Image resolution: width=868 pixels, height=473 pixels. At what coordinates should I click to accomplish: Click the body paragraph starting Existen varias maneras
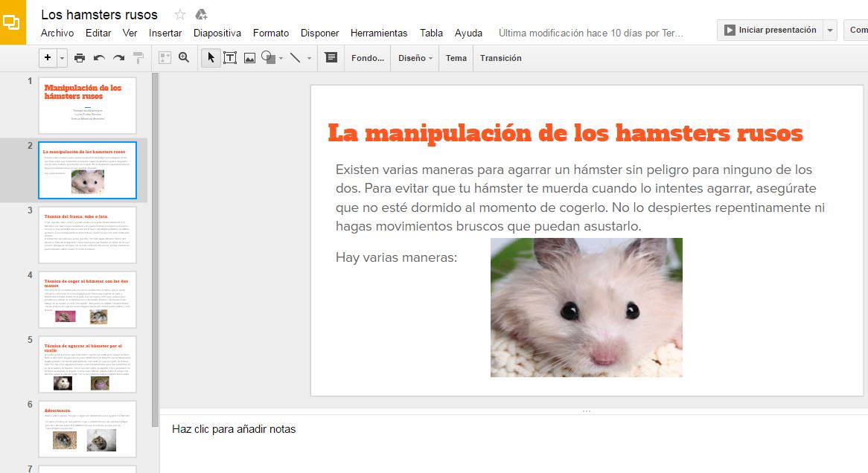[580, 198]
